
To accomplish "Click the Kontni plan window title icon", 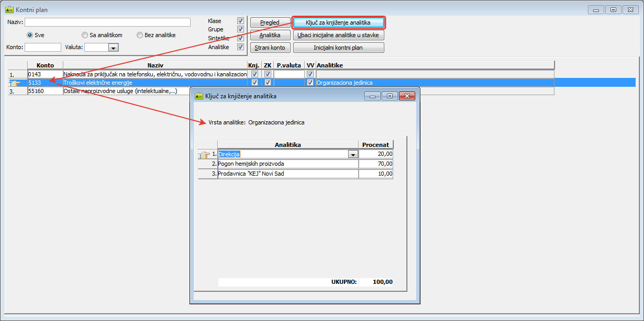I will [9, 9].
